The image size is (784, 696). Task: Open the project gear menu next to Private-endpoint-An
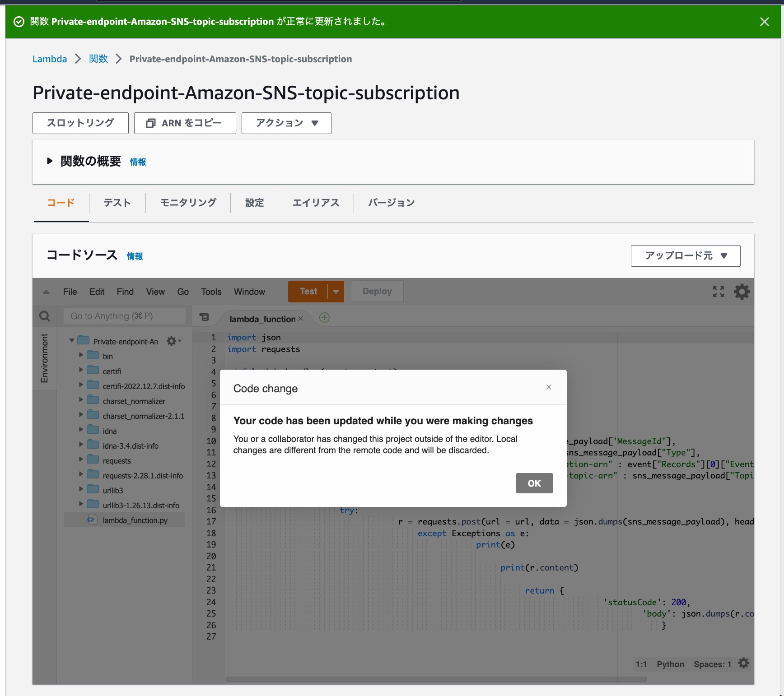coord(171,341)
